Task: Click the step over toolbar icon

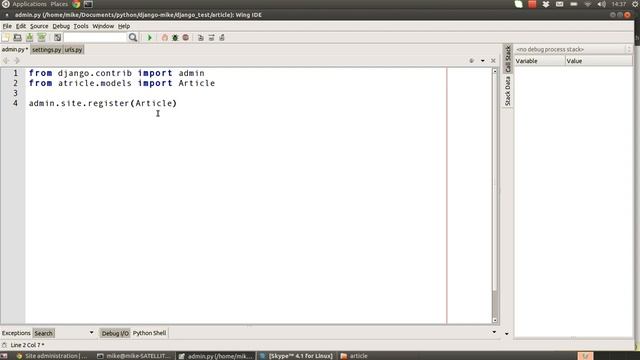Action: 211,38
